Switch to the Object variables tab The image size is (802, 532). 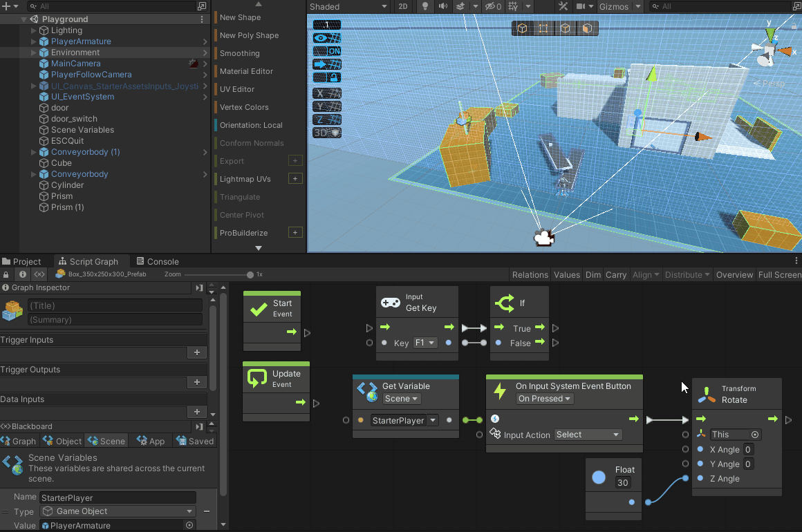pyautogui.click(x=62, y=441)
